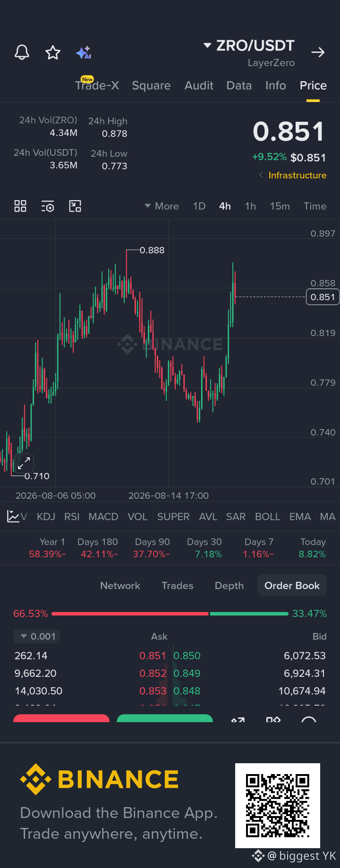This screenshot has height=868, width=340.
Task: Click the 0.710 low marker on chart
Action: point(37,476)
